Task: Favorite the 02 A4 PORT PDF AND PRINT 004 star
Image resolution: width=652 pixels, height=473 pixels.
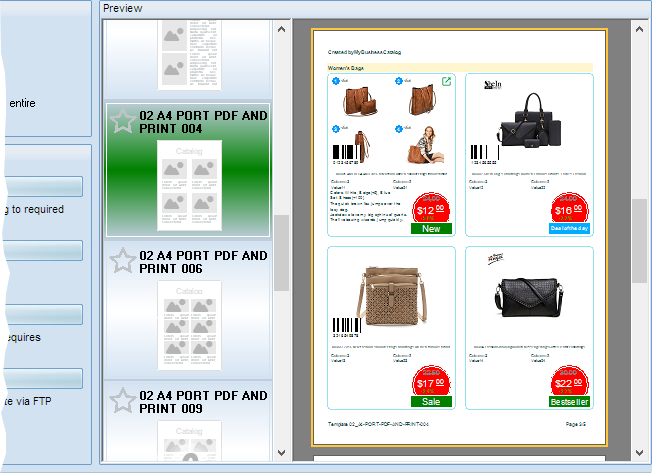Action: pyautogui.click(x=123, y=121)
